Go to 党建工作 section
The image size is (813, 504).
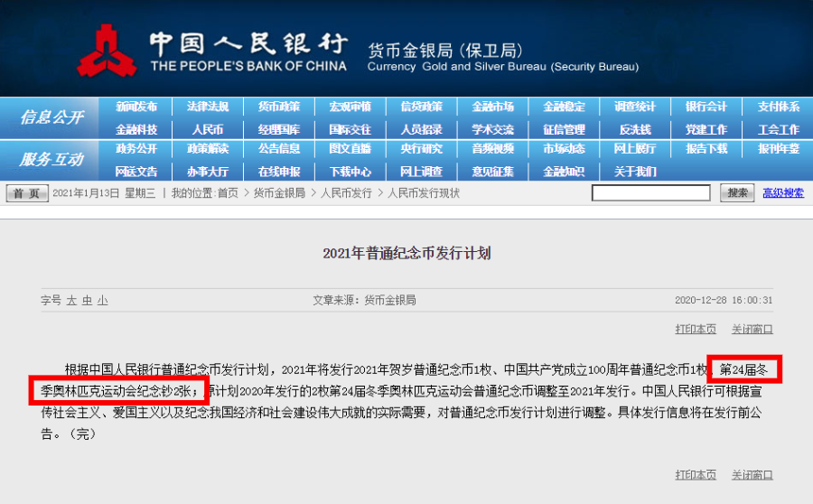click(x=706, y=129)
